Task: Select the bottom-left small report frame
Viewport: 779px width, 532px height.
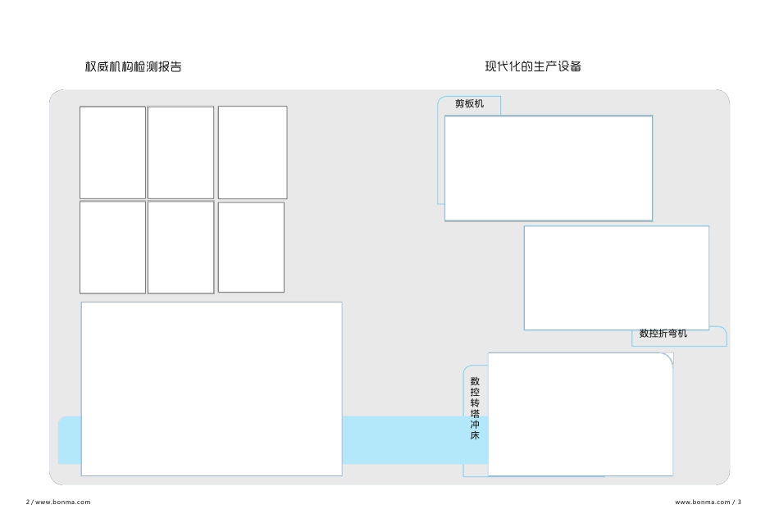Action: (x=113, y=247)
